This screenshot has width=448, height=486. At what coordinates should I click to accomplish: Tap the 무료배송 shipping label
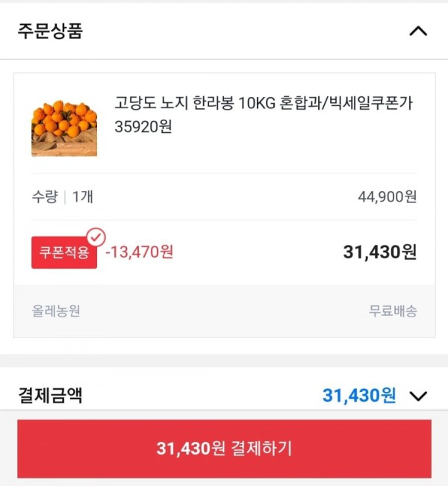pos(393,311)
